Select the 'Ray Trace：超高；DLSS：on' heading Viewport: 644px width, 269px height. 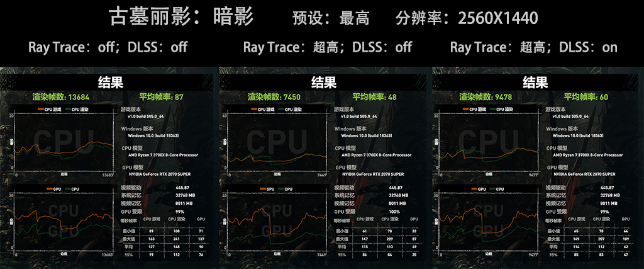coord(533,47)
